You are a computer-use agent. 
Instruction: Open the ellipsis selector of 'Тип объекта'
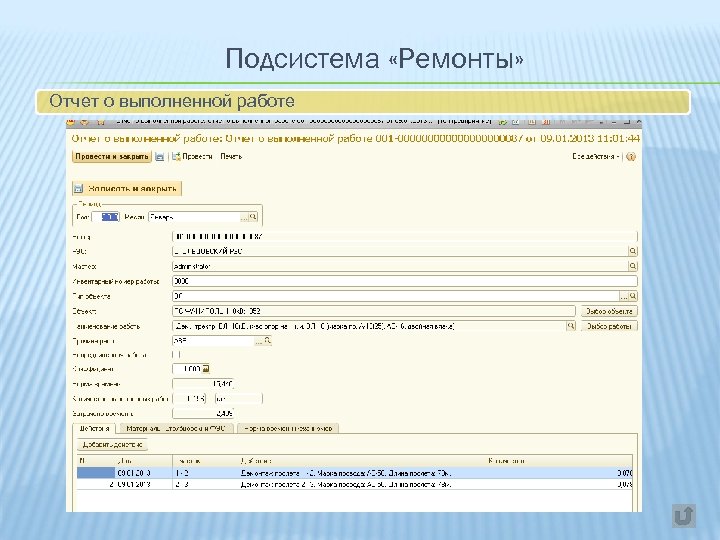coord(624,296)
